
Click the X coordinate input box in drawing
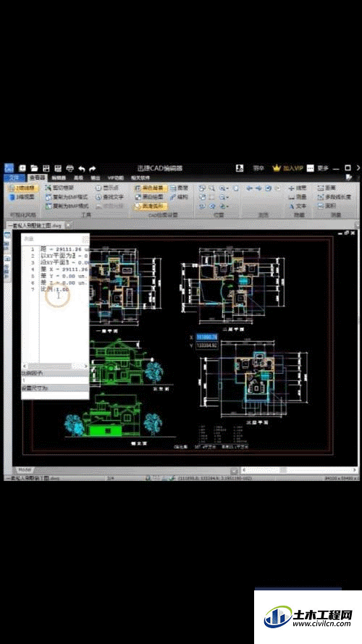206,337
